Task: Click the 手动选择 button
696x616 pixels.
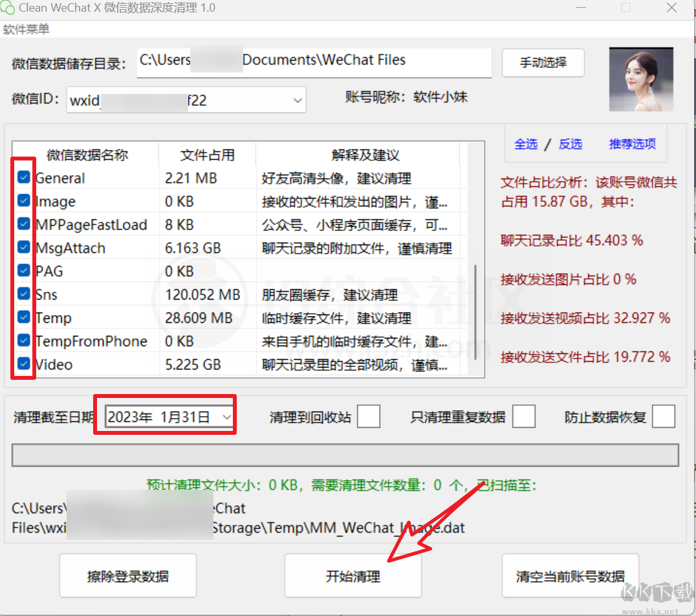Action: 543,63
